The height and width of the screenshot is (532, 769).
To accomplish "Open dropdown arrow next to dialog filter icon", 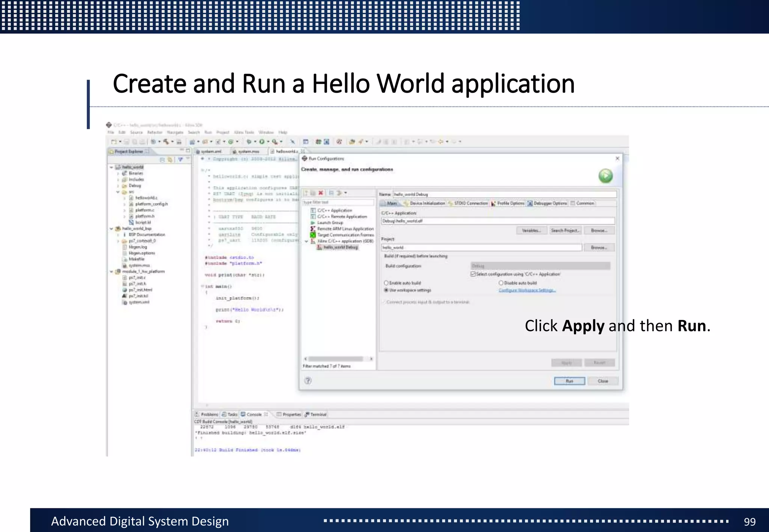I will tap(345, 193).
